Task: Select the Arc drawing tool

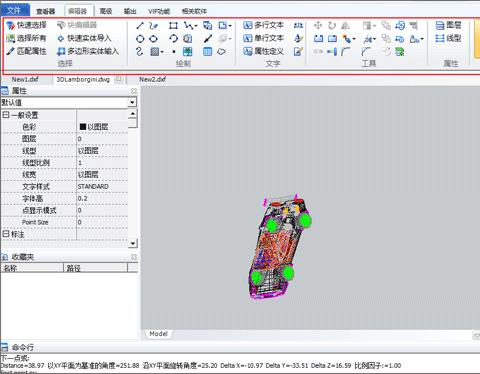Action: coord(173,39)
